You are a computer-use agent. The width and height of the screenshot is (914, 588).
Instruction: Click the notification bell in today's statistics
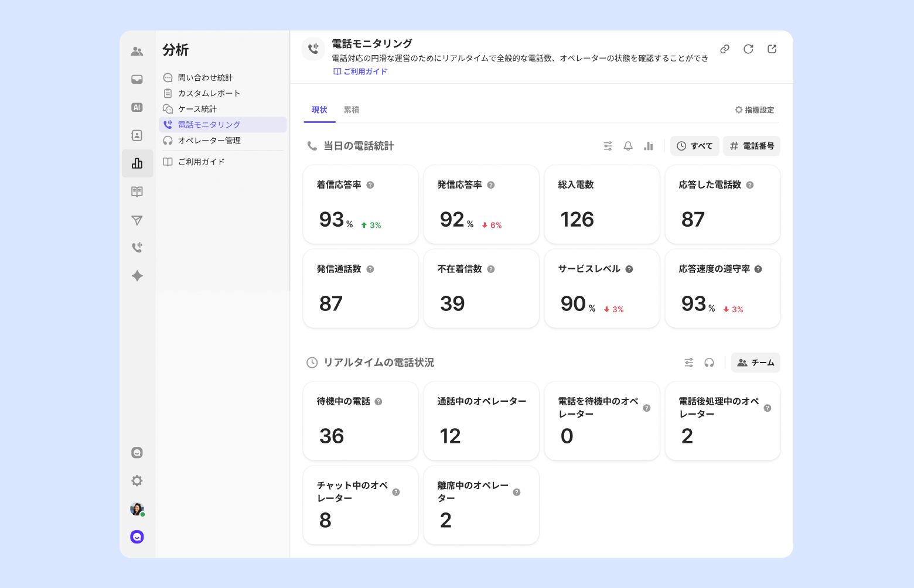point(628,146)
